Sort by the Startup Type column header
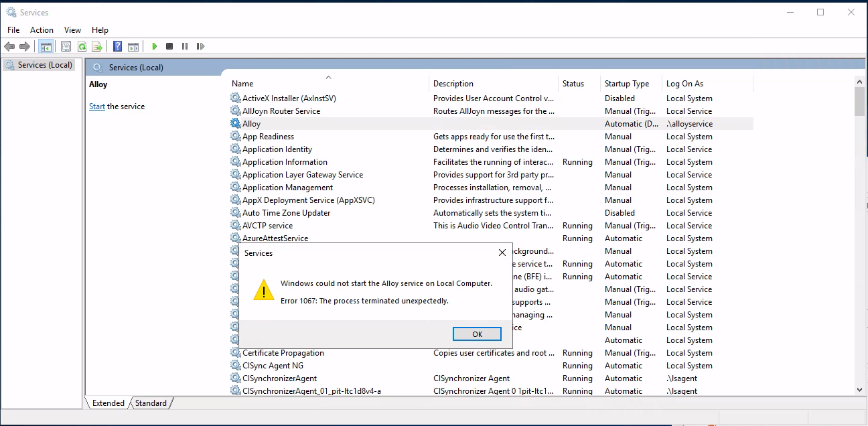This screenshot has width=868, height=426. 632,84
